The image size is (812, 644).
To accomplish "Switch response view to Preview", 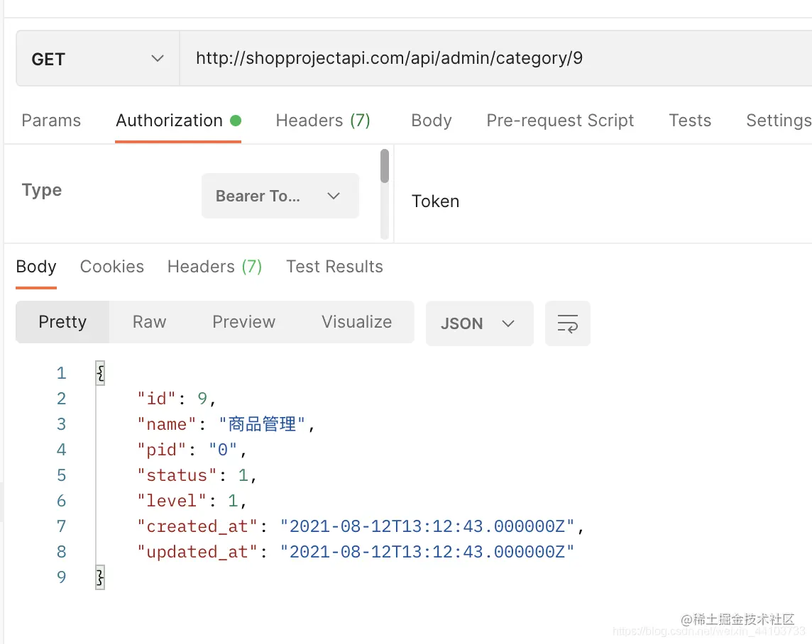I will (x=244, y=322).
